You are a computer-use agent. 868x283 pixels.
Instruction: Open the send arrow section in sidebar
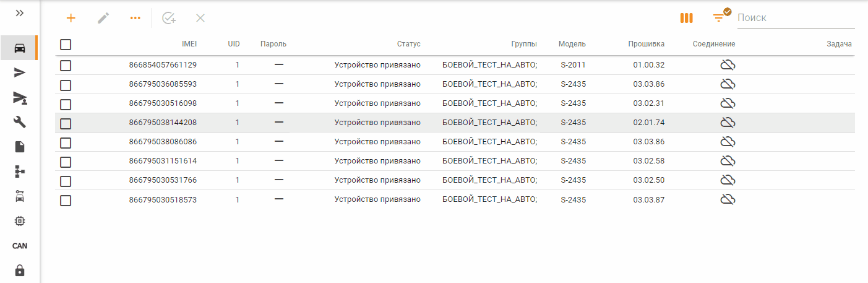click(20, 73)
